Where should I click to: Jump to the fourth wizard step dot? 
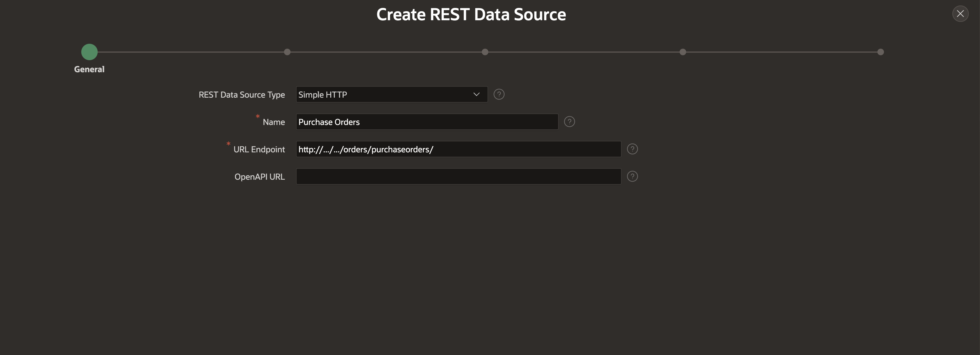click(683, 52)
